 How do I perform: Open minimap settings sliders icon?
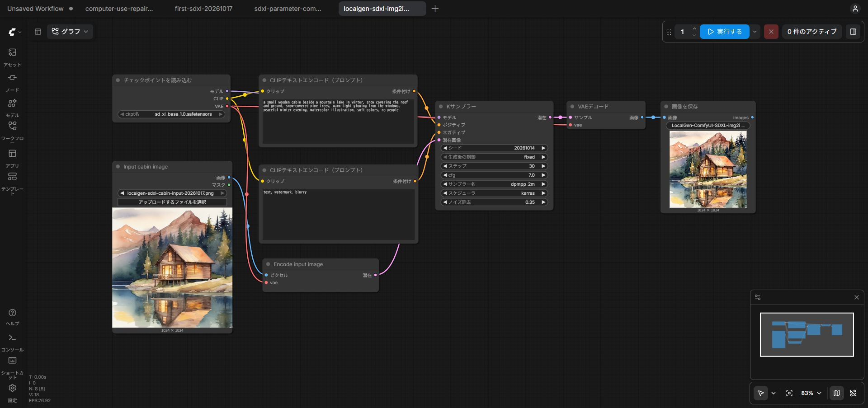click(758, 297)
